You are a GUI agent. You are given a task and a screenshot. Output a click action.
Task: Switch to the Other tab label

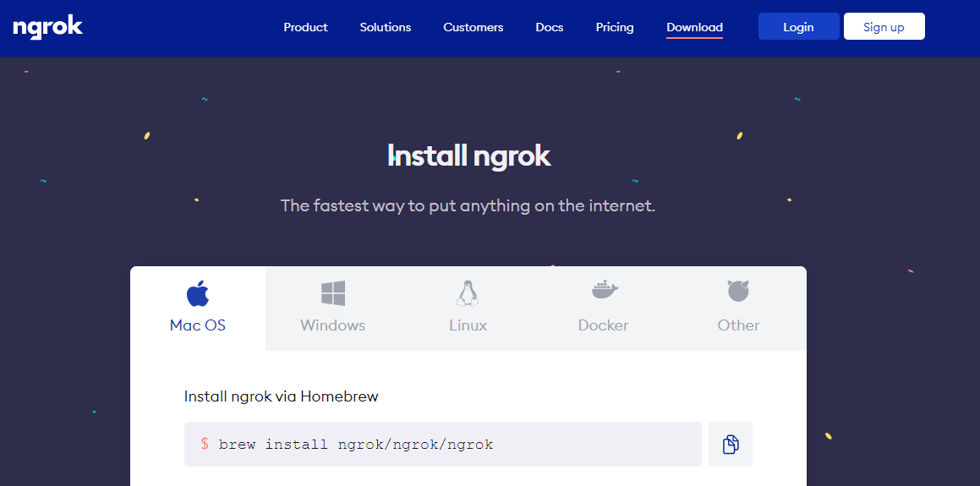739,325
